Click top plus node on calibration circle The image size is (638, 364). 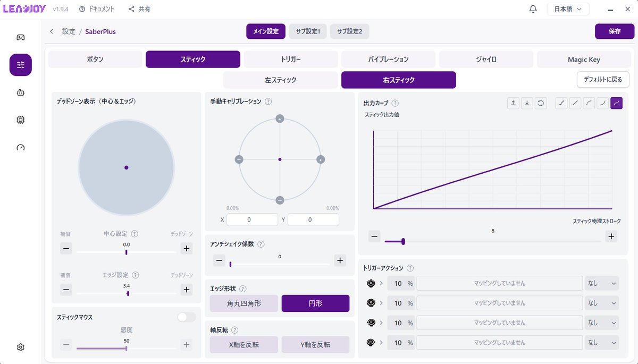(x=280, y=118)
